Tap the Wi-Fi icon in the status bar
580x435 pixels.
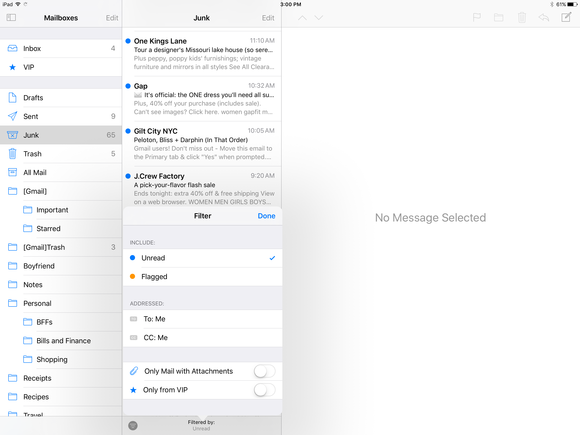coord(18,4)
